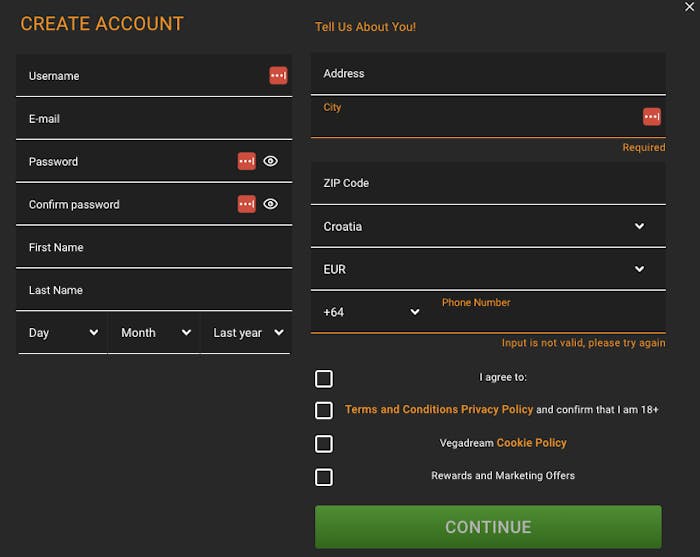Show password using eye icon in Password field
This screenshot has height=557, width=700.
click(270, 161)
